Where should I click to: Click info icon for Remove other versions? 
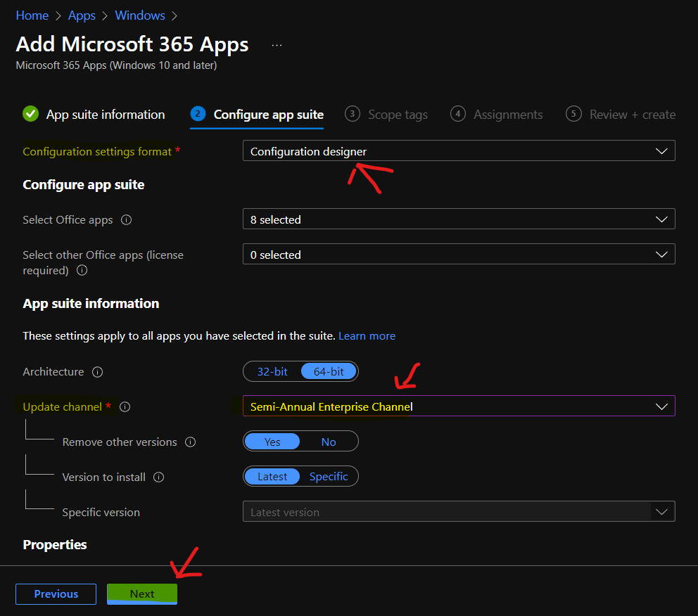click(x=191, y=442)
